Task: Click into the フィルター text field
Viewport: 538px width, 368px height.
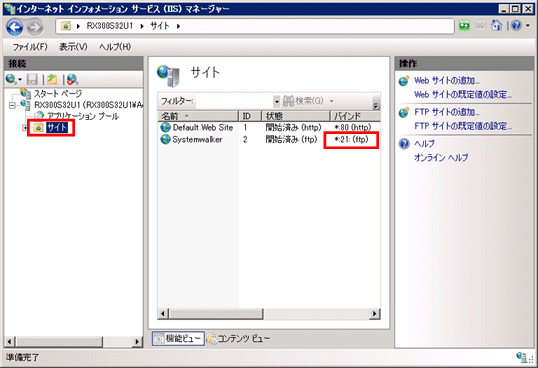Action: [235, 101]
